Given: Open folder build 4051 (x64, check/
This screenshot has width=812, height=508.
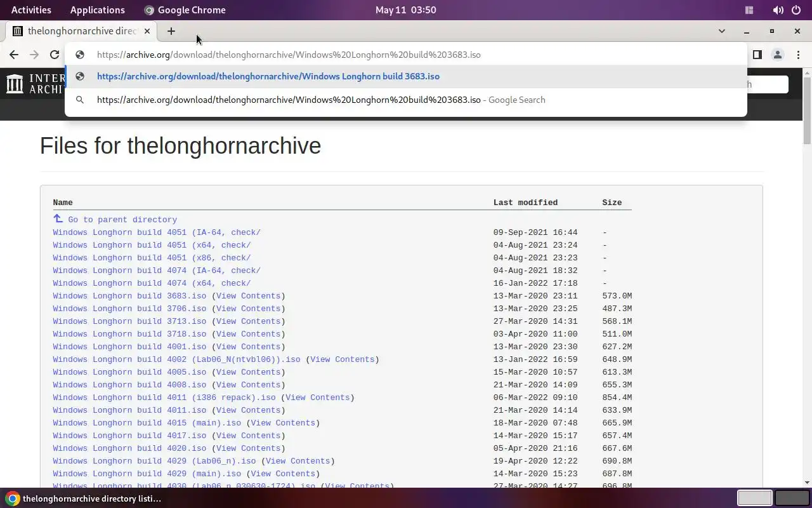Looking at the screenshot, I should coord(152,245).
